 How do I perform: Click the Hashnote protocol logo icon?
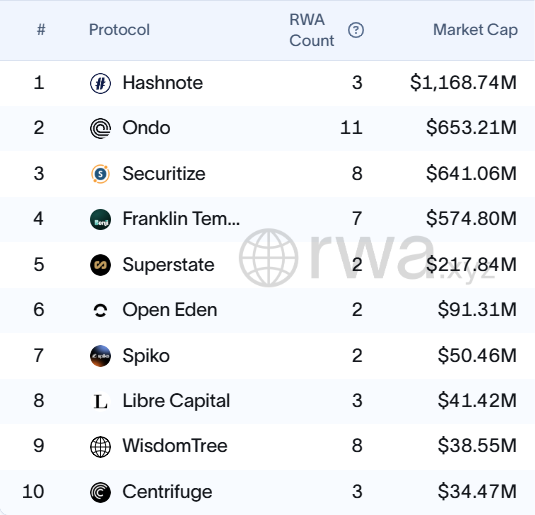coord(100,83)
